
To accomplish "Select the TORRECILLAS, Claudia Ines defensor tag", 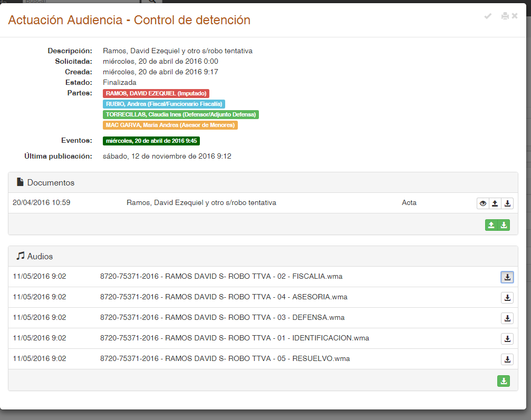I will [x=180, y=114].
